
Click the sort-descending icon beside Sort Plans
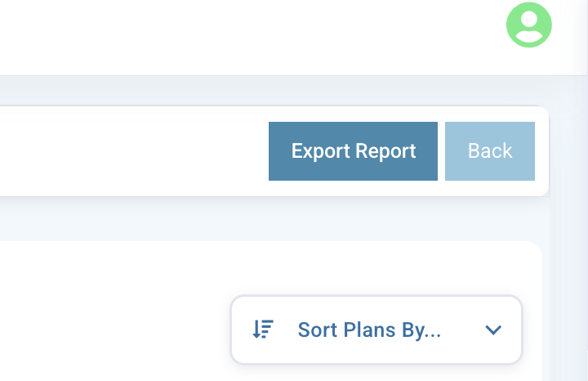coord(263,329)
